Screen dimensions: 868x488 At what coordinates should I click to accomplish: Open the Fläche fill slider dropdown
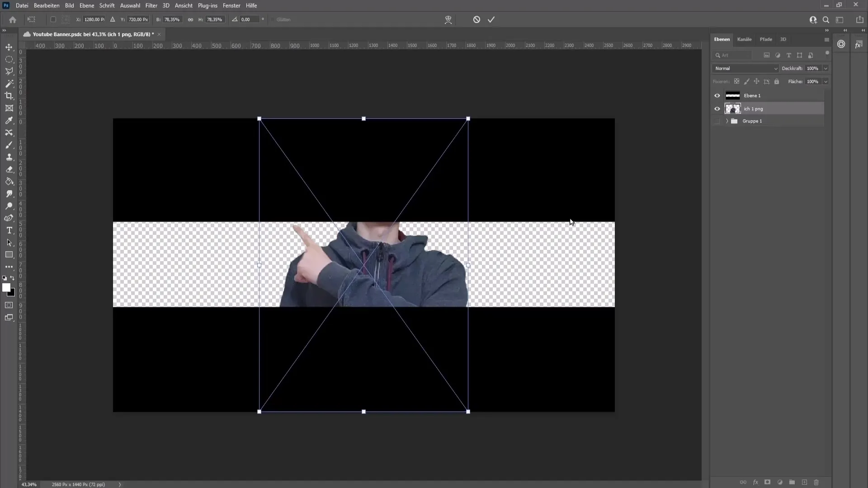[x=826, y=81]
